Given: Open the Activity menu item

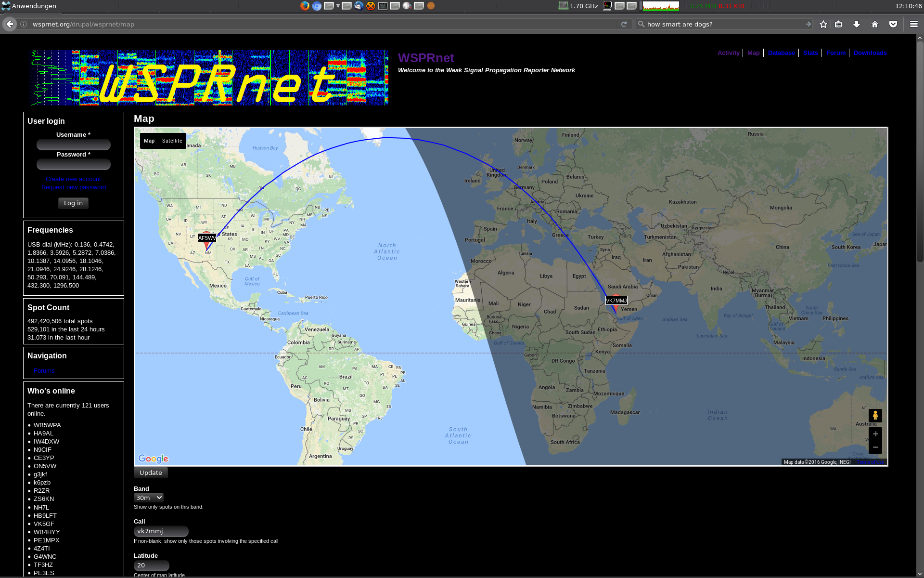Looking at the screenshot, I should click(x=728, y=53).
